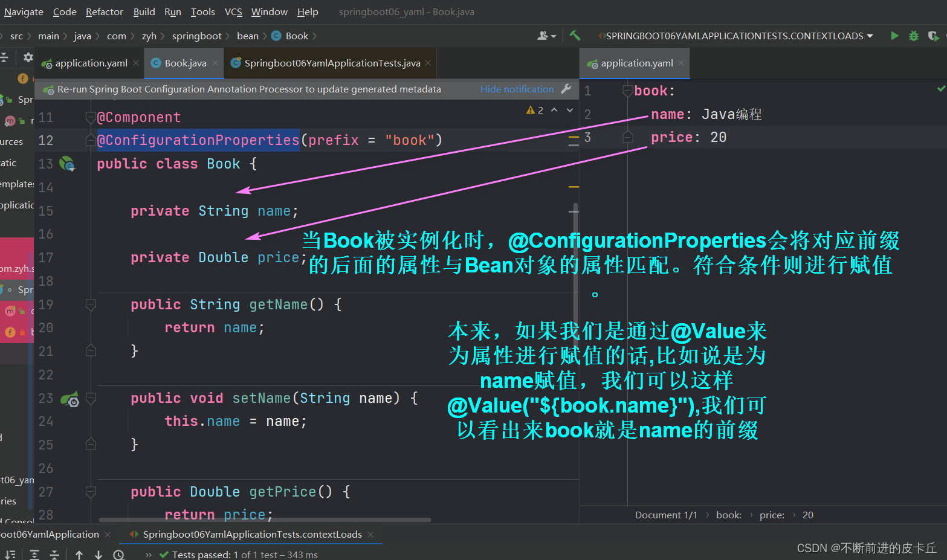This screenshot has width=947, height=560.
Task: Close the right-split application.yaml tab
Action: click(681, 63)
